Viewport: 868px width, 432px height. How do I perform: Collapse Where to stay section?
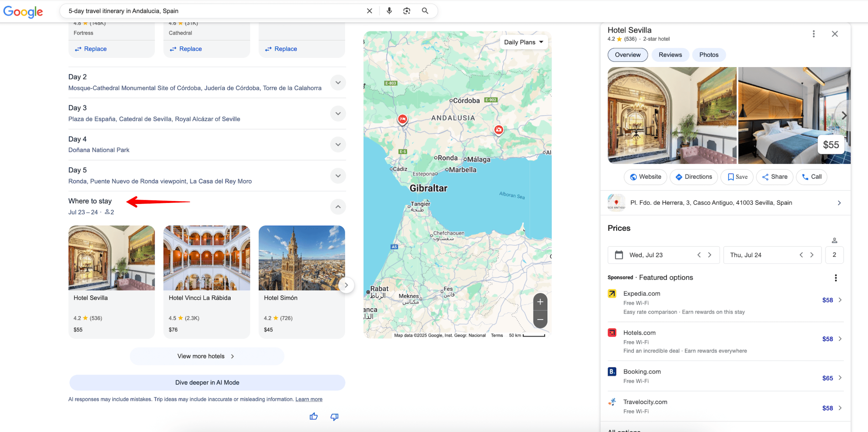tap(338, 207)
